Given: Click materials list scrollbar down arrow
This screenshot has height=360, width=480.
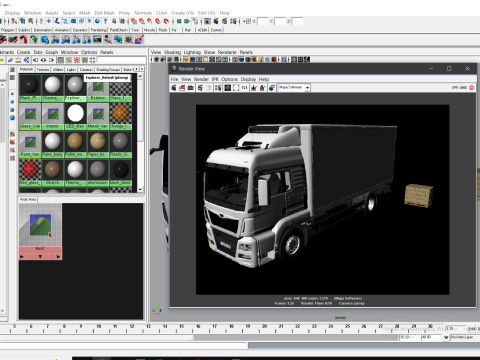Looking at the screenshot, I should [140, 189].
